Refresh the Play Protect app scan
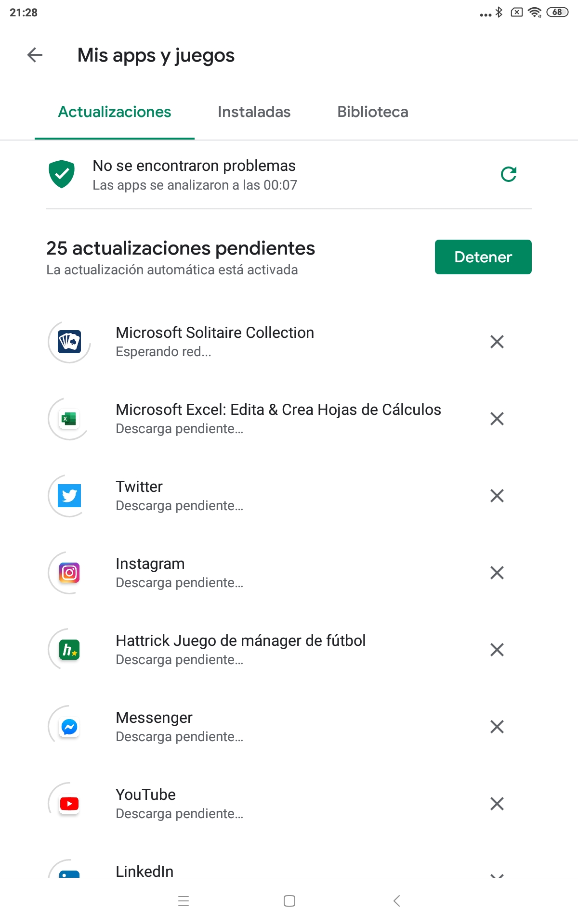This screenshot has width=578, height=924. (x=509, y=174)
